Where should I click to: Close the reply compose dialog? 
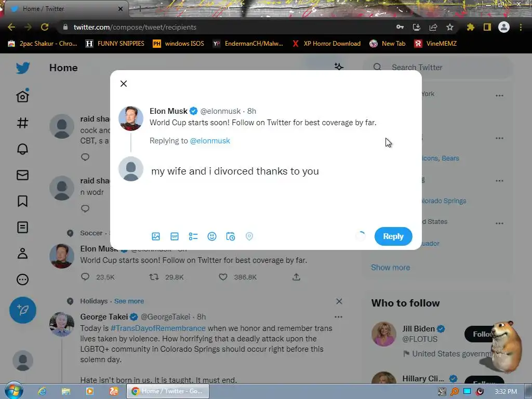(124, 84)
